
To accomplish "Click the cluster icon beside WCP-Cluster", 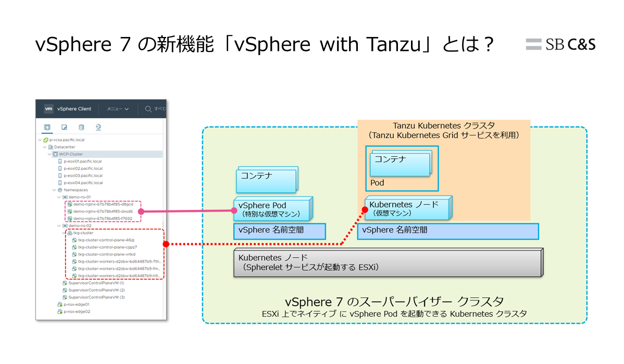I will click(x=55, y=154).
